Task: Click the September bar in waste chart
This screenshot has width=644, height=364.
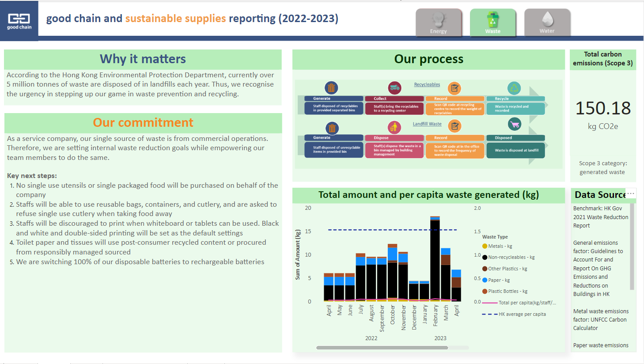Action: (382, 279)
